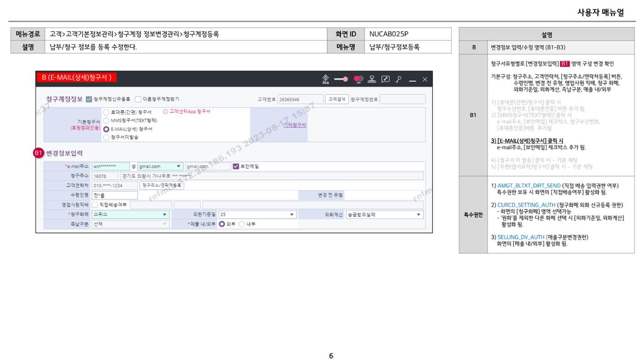Click the 고객센터App 청구서 red text
The height and width of the screenshot is (362, 644).
pos(190,112)
